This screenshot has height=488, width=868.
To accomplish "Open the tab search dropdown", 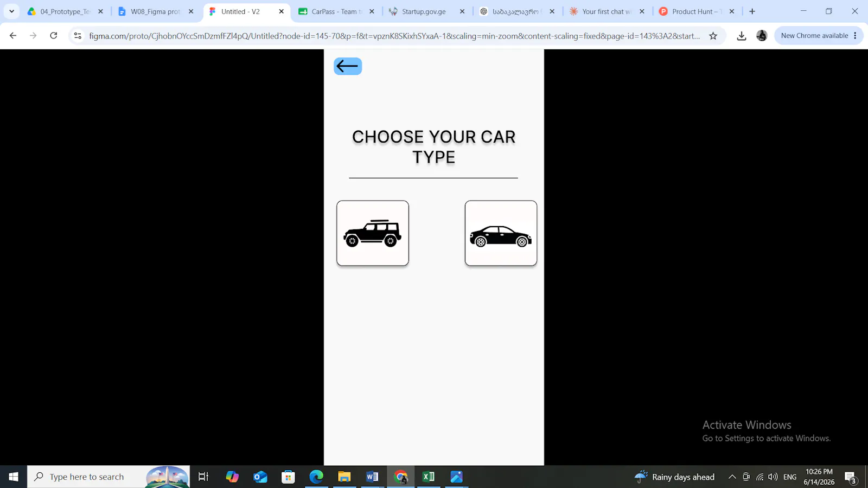I will (x=11, y=11).
